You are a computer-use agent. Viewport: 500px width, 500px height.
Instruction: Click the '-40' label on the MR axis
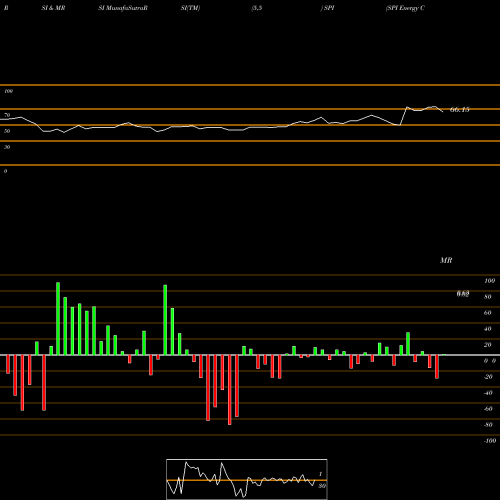click(488, 393)
